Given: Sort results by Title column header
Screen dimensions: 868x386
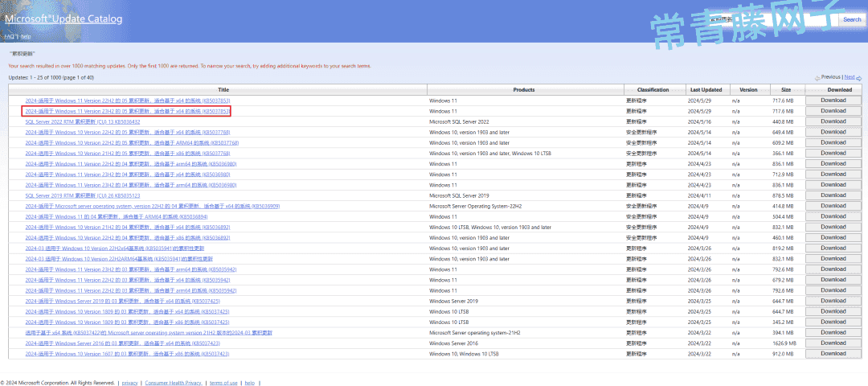Looking at the screenshot, I should click(223, 90).
